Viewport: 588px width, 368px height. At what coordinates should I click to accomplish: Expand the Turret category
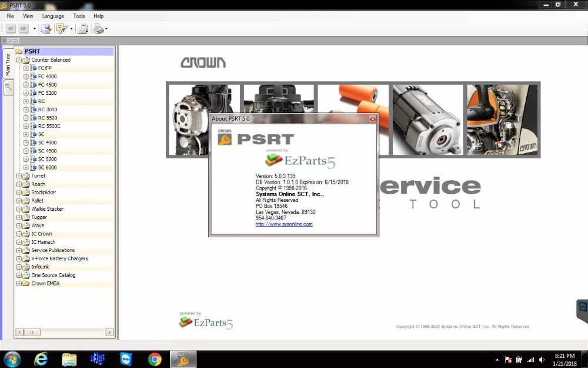pyautogui.click(x=19, y=175)
